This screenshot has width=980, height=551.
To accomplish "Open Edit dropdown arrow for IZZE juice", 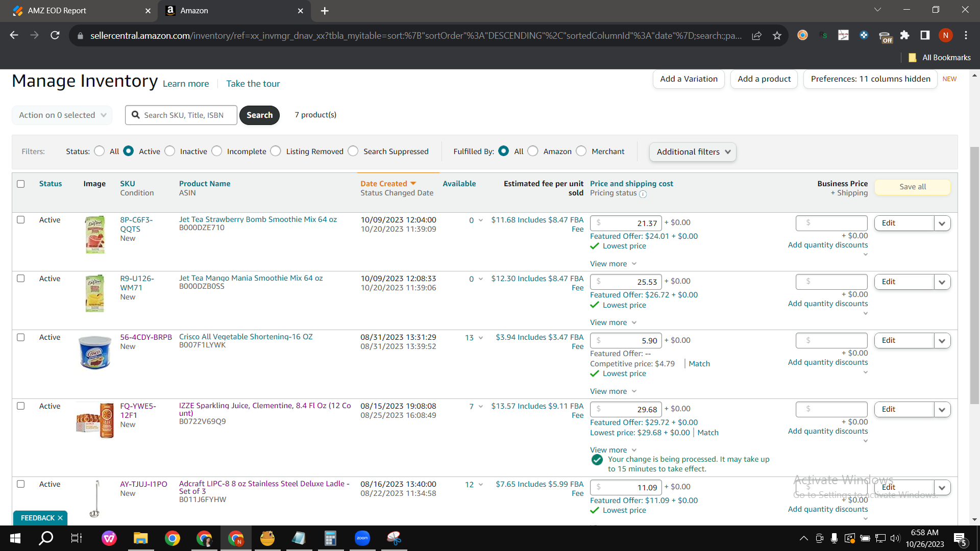I will click(x=942, y=410).
